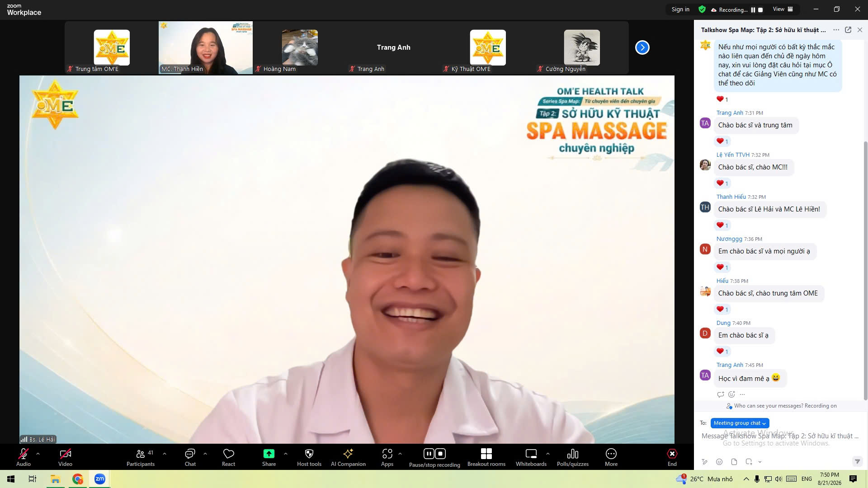
Task: Select the Trung tâm OM'E participant thumbnail
Action: tap(112, 47)
